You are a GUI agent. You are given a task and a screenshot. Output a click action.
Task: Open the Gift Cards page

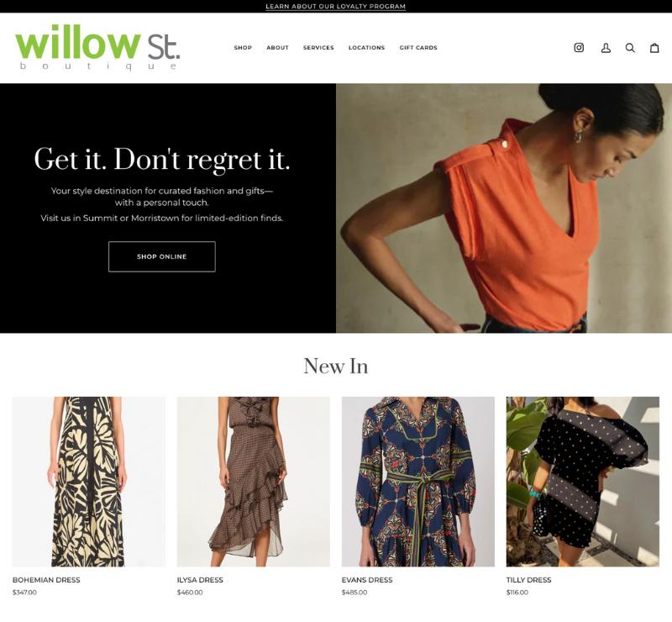click(418, 48)
